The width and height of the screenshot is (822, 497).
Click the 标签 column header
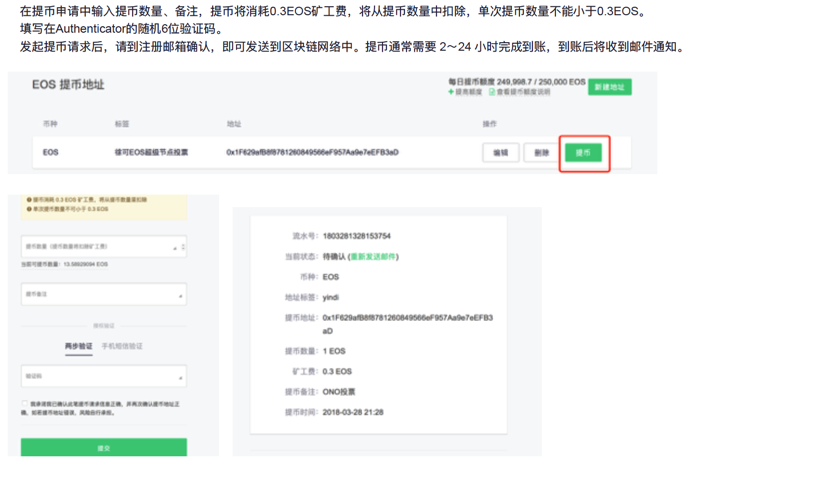tap(122, 124)
